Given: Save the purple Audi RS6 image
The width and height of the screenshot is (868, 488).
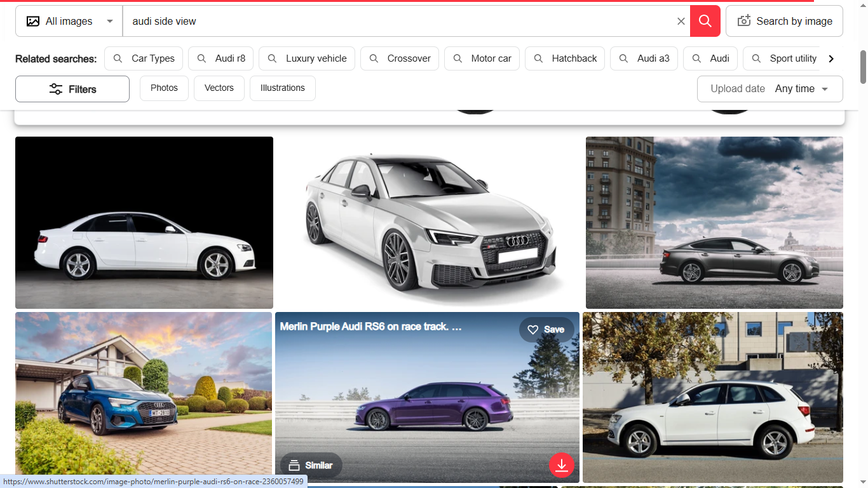Looking at the screenshot, I should point(546,330).
